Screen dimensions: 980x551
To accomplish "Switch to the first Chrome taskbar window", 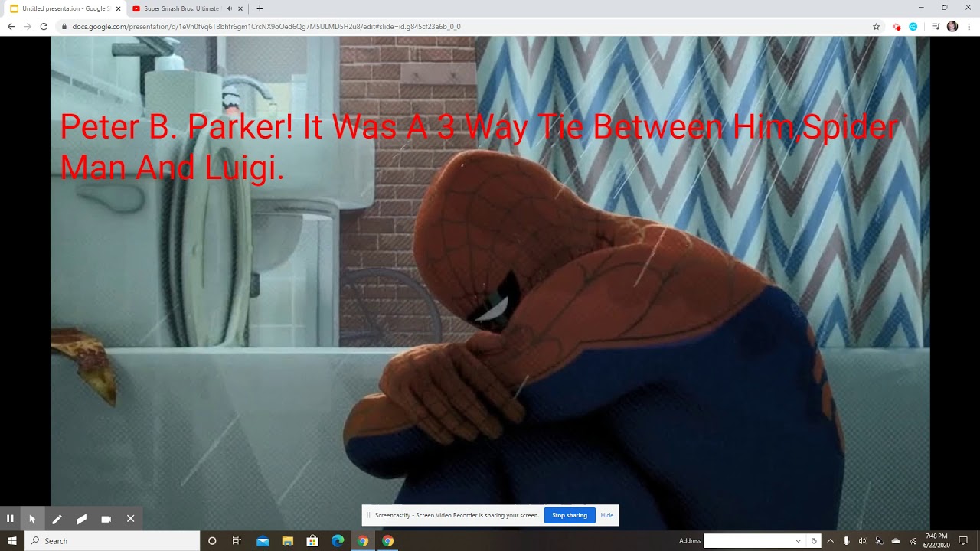I will point(363,541).
